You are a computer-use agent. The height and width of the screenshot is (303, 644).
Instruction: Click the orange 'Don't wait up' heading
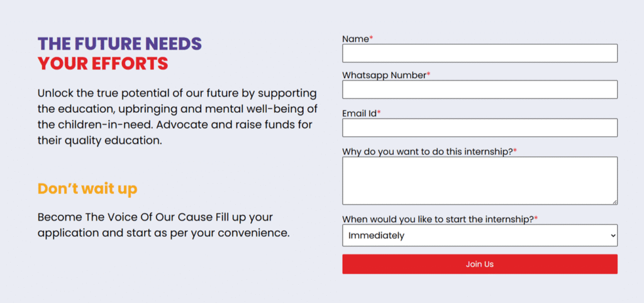[87, 188]
